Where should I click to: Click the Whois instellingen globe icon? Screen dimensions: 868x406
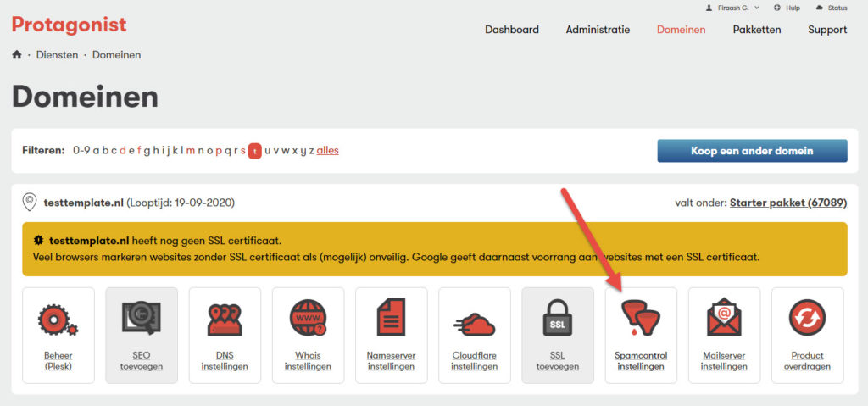tap(308, 318)
